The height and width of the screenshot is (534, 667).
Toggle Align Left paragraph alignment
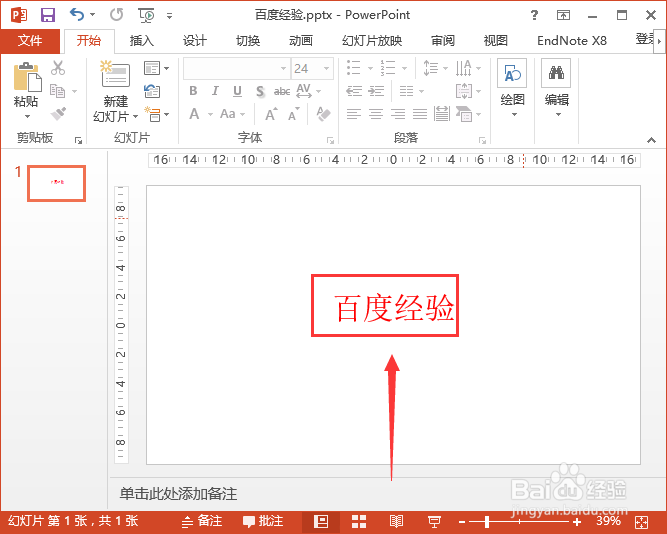click(x=353, y=114)
